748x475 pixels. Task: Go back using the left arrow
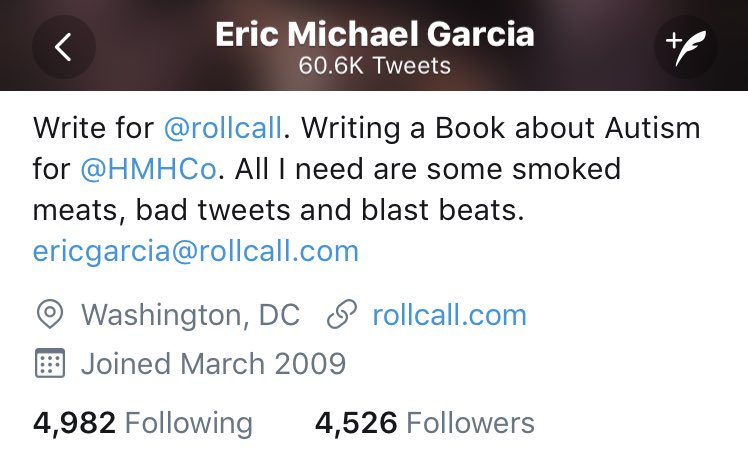(x=63, y=47)
